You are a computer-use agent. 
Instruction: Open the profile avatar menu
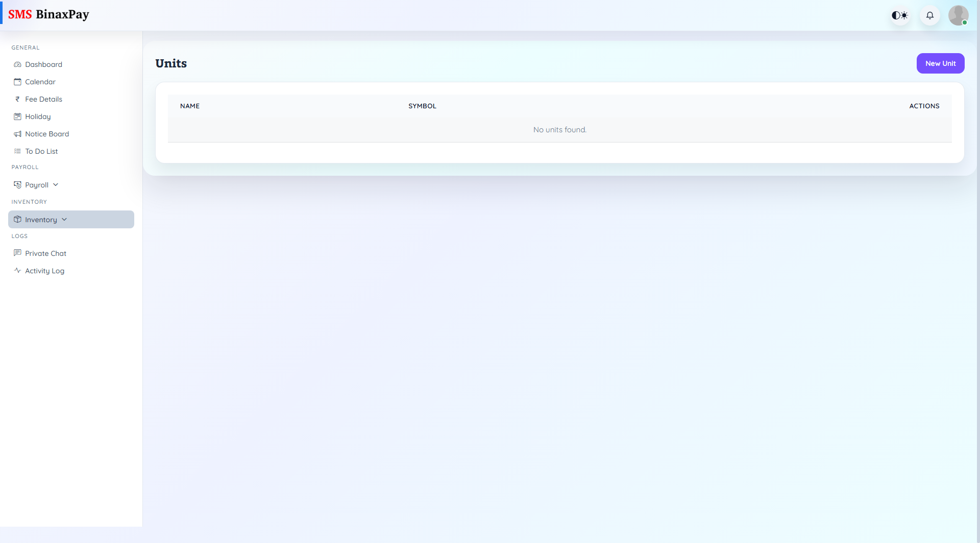click(959, 15)
